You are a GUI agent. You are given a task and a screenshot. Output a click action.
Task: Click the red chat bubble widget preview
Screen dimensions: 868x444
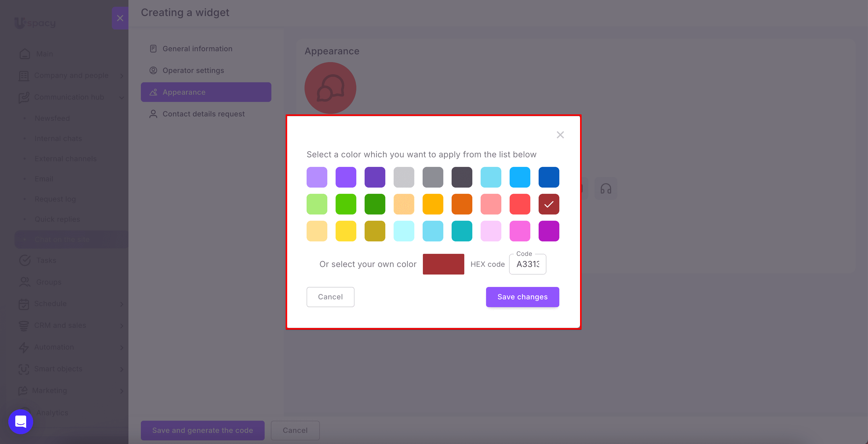[x=330, y=88]
